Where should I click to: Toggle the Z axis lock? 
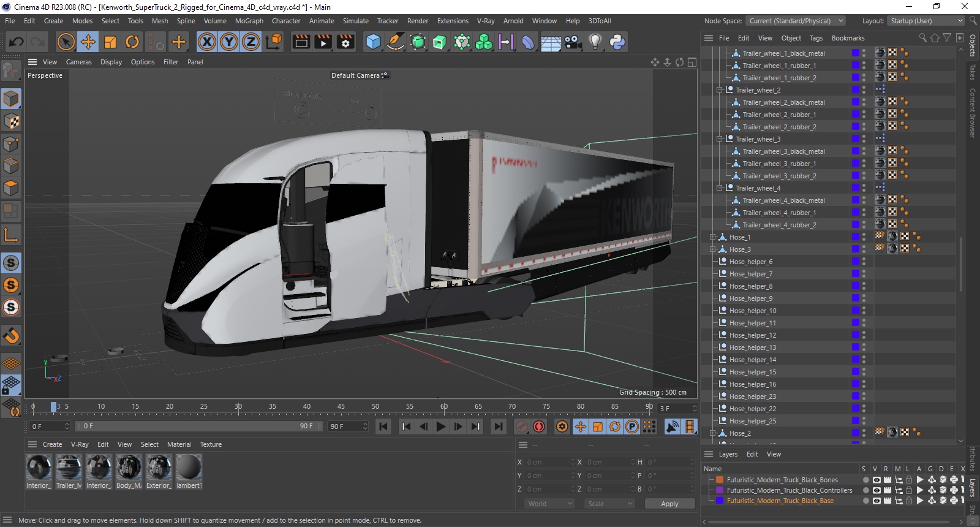pyautogui.click(x=251, y=42)
